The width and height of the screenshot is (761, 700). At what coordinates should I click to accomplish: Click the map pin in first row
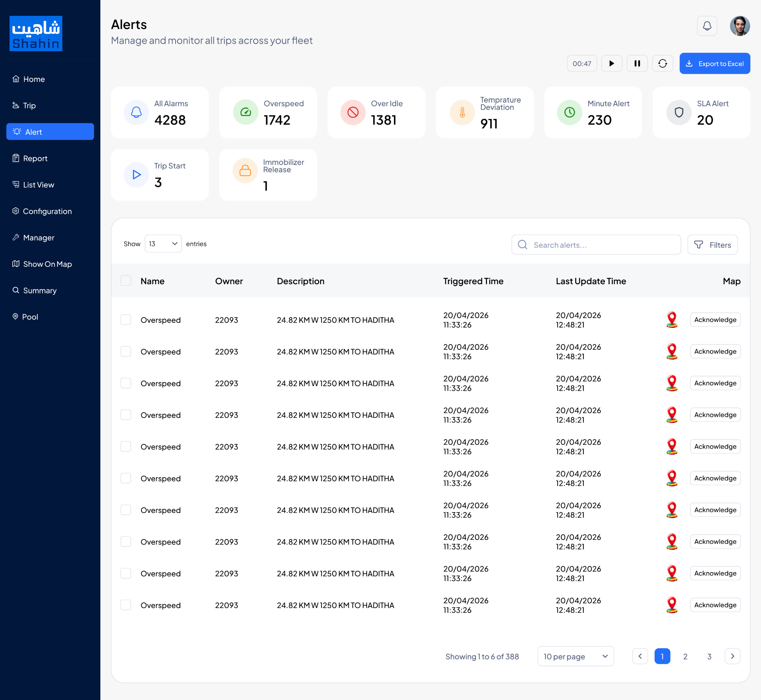tap(672, 319)
